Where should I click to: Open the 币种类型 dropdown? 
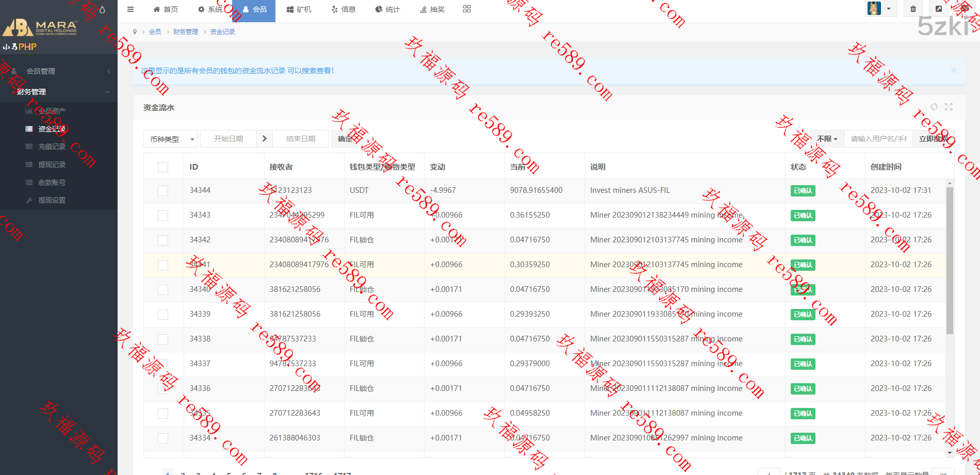[170, 139]
